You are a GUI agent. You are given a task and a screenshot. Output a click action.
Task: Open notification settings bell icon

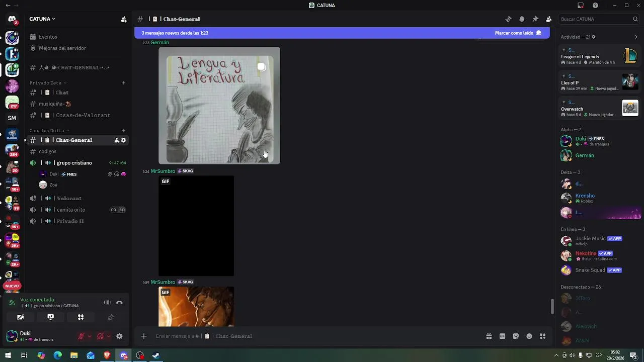[x=522, y=19]
